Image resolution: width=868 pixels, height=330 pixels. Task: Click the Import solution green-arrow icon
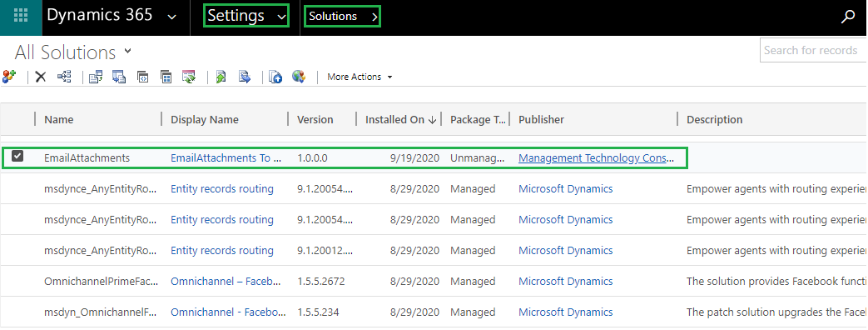pyautogui.click(x=221, y=77)
